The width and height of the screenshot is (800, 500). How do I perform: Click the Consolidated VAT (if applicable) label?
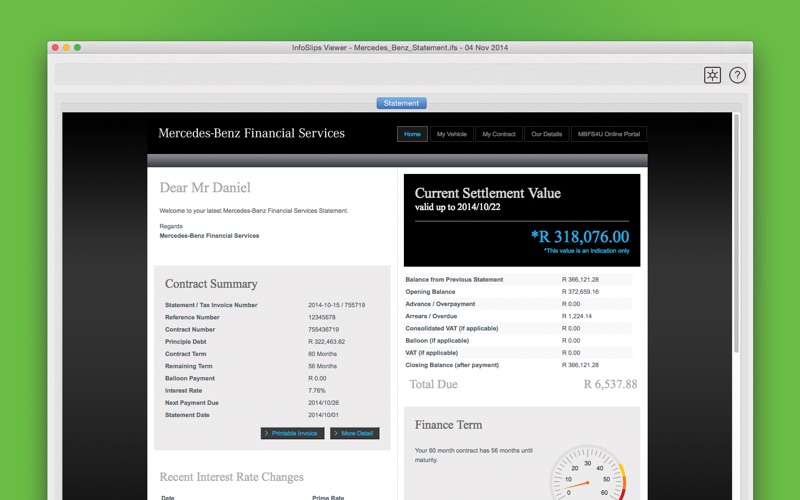452,329
